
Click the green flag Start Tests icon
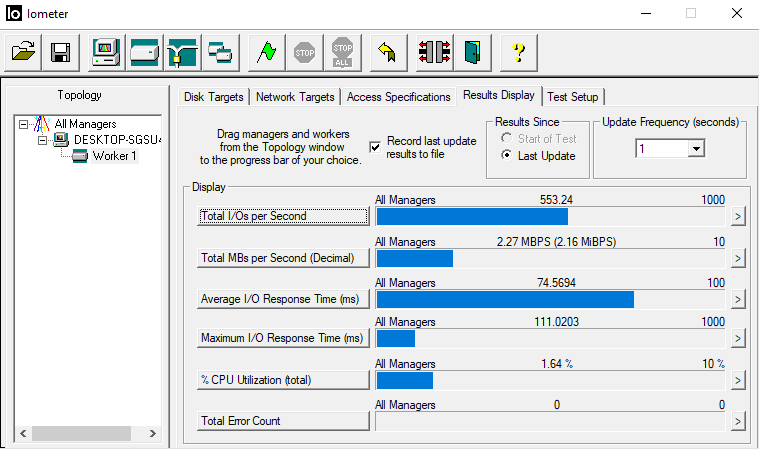coord(265,51)
